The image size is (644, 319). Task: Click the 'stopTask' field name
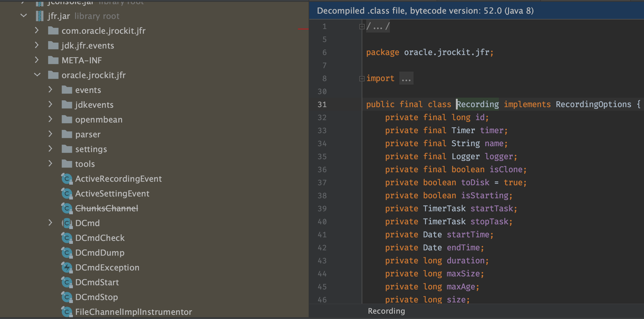[x=489, y=222]
